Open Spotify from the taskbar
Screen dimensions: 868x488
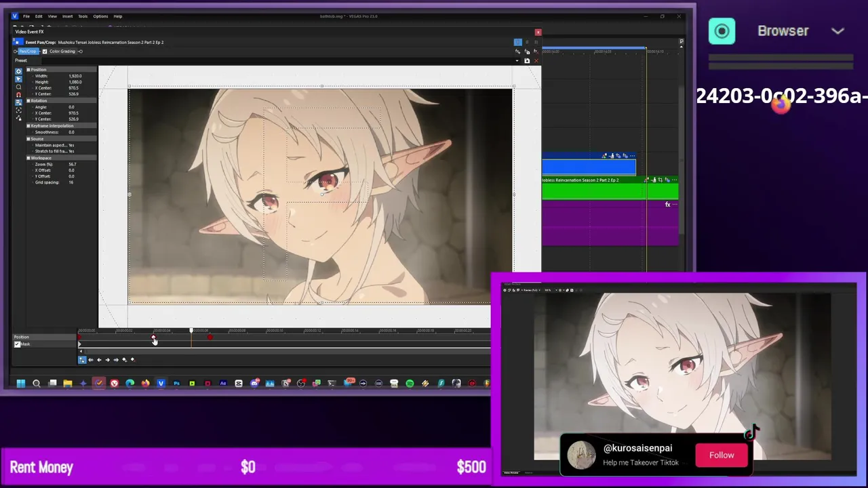[x=410, y=384]
